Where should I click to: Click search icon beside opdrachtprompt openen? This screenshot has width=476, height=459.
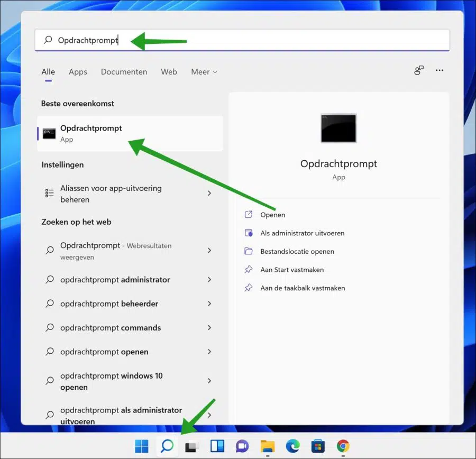50,352
